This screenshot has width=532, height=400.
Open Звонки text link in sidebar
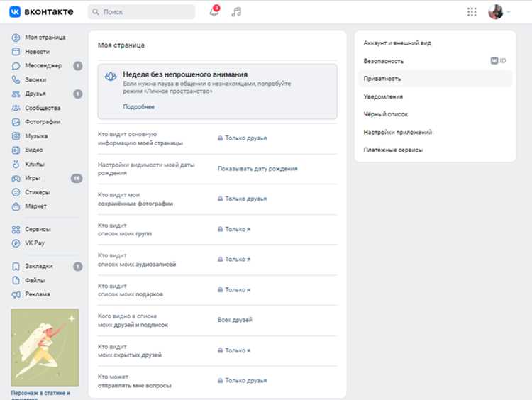tap(35, 79)
